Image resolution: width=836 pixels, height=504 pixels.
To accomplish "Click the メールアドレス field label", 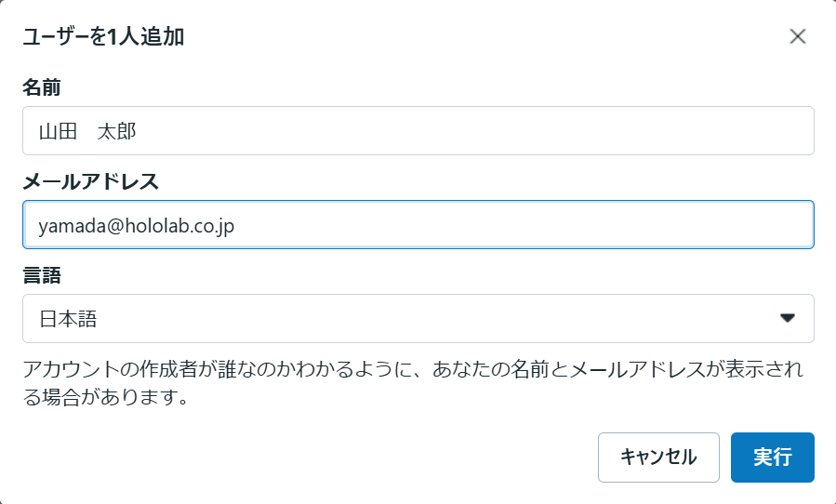I will pyautogui.click(x=90, y=181).
